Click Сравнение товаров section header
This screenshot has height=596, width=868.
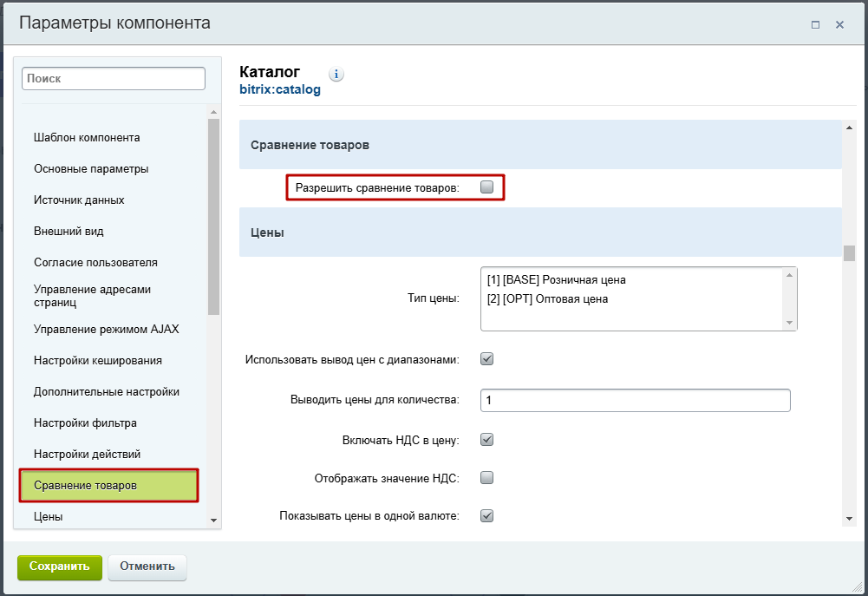tap(540, 145)
